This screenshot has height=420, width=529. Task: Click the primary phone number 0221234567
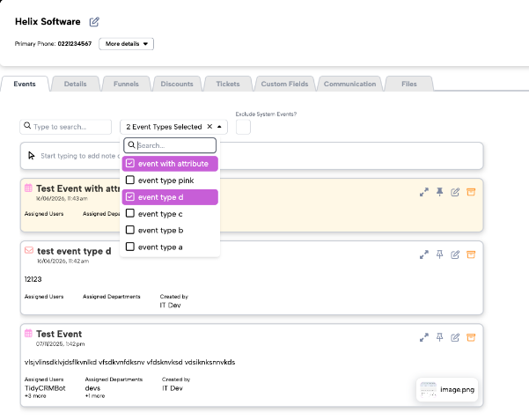[x=75, y=44]
